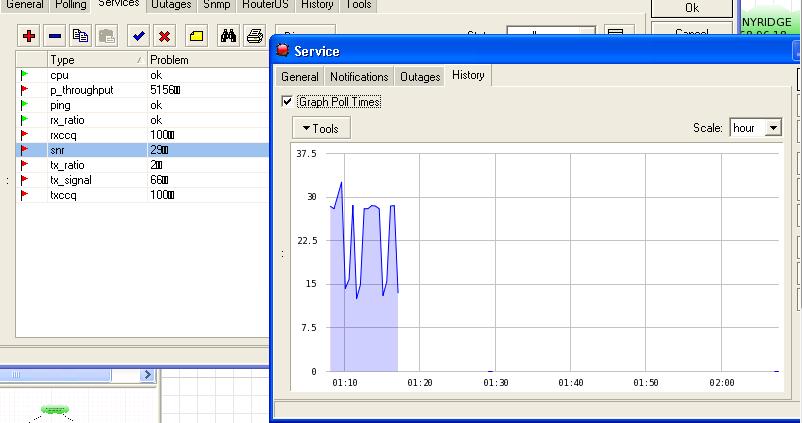The width and height of the screenshot is (802, 423).
Task: Click the red flag of txccq row
Action: [x=24, y=195]
